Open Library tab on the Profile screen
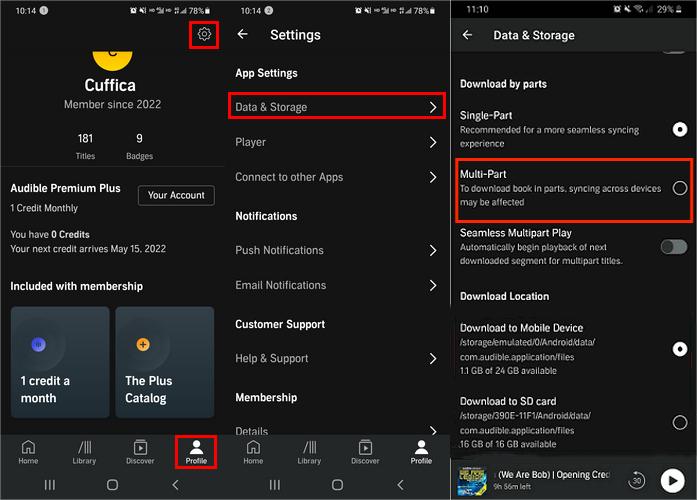The height and width of the screenshot is (500, 697). [84, 452]
